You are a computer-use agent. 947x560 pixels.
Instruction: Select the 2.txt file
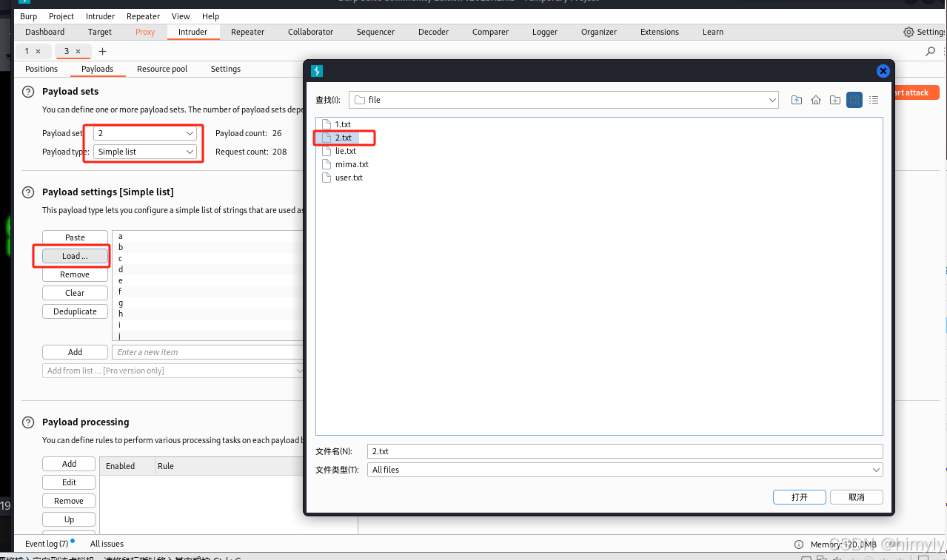[x=336, y=138]
